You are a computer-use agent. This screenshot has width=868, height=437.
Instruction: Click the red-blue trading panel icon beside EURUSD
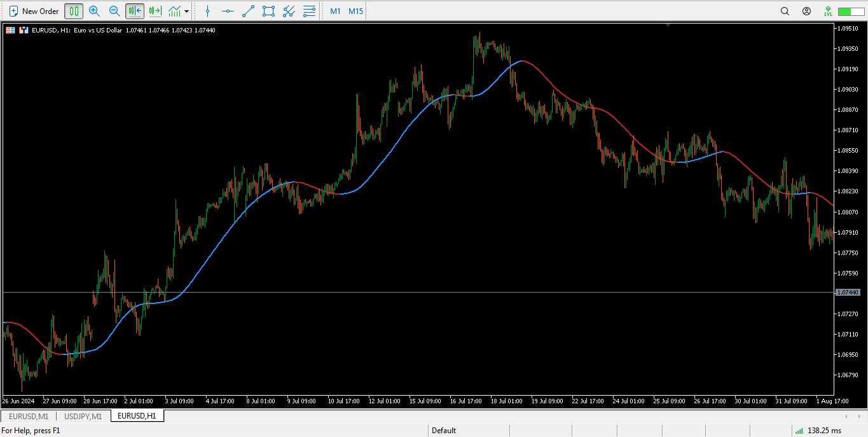24,30
